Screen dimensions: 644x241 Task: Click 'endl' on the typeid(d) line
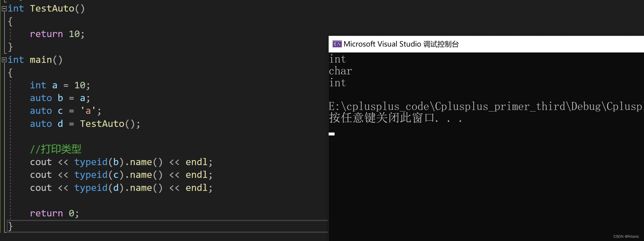click(x=196, y=188)
